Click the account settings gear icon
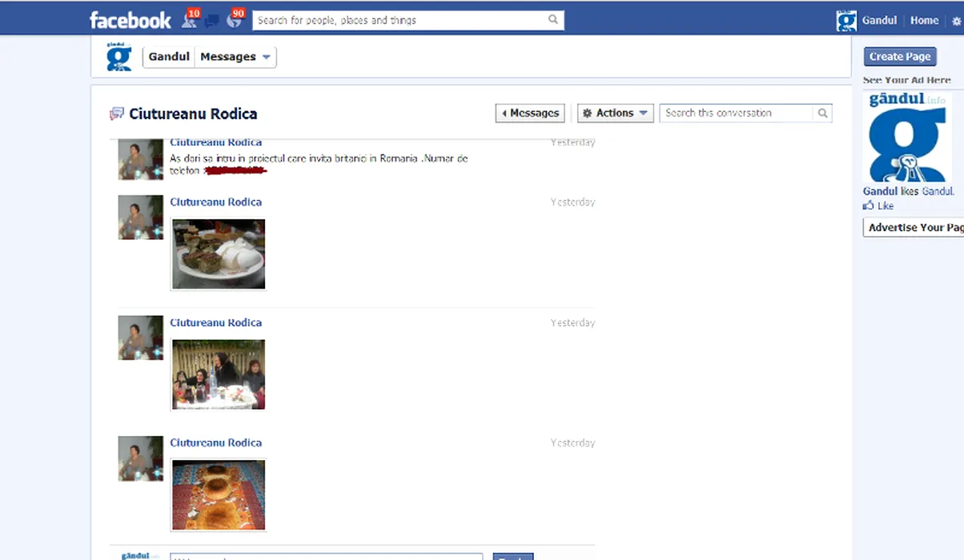The image size is (964, 560). tap(956, 22)
